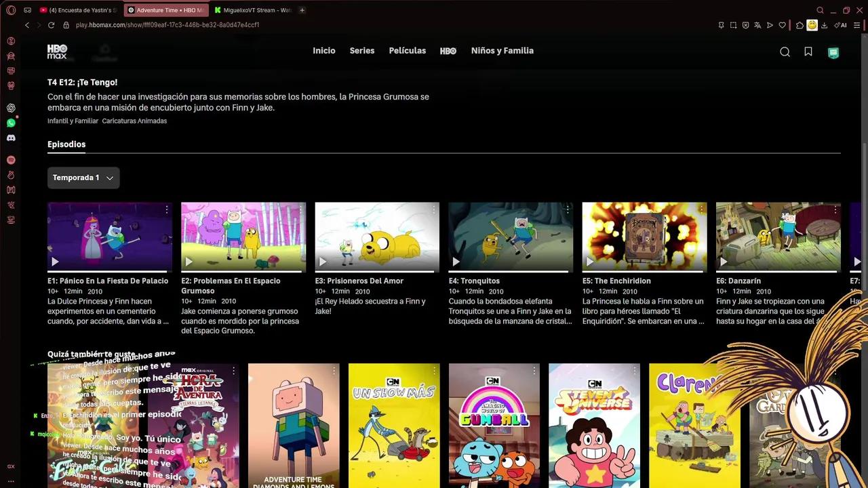Open the My List bookmark icon

point(808,52)
